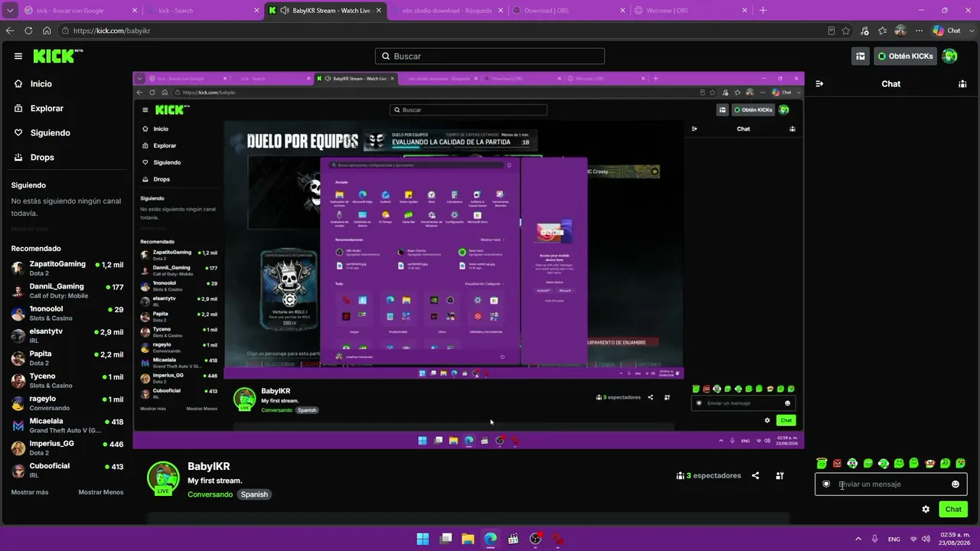The height and width of the screenshot is (551, 980).
Task: Switch to 'Download | OBS' tab
Action: [567, 11]
